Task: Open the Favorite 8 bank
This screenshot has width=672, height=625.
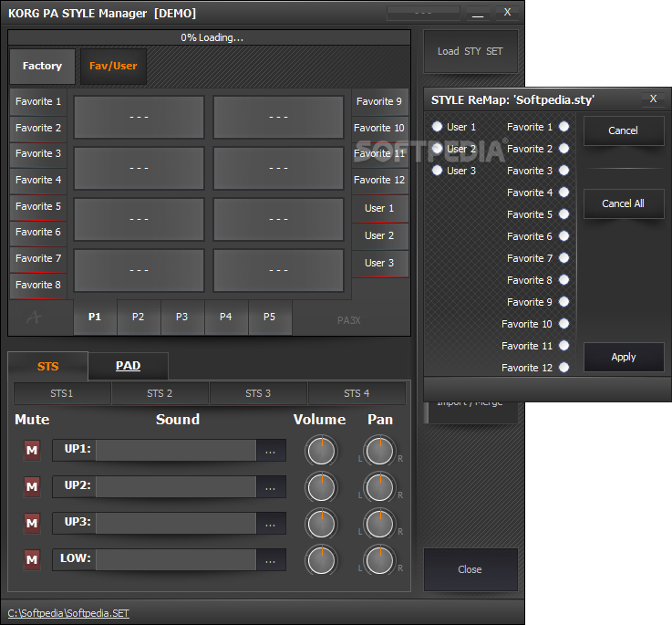Action: (38, 285)
